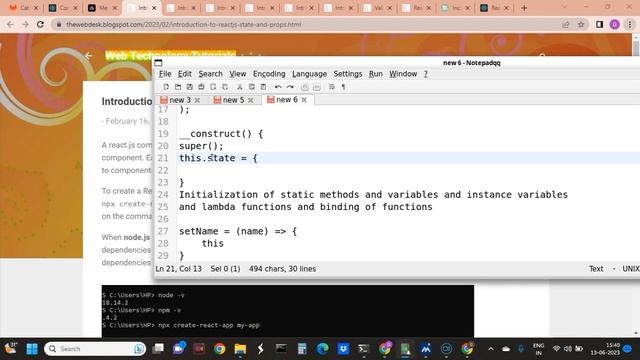
Task: Open the File menu in Notepadqq
Action: click(165, 74)
